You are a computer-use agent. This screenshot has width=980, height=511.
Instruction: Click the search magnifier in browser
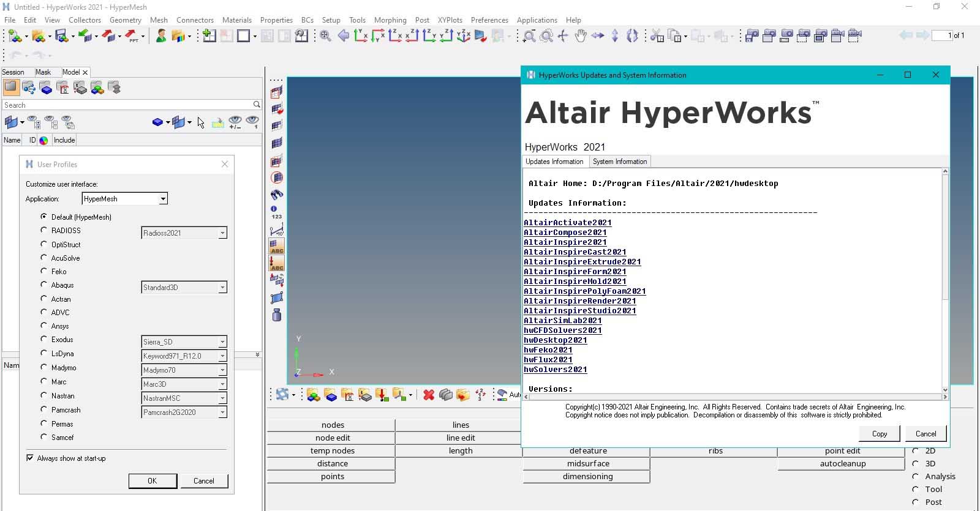coord(257,105)
